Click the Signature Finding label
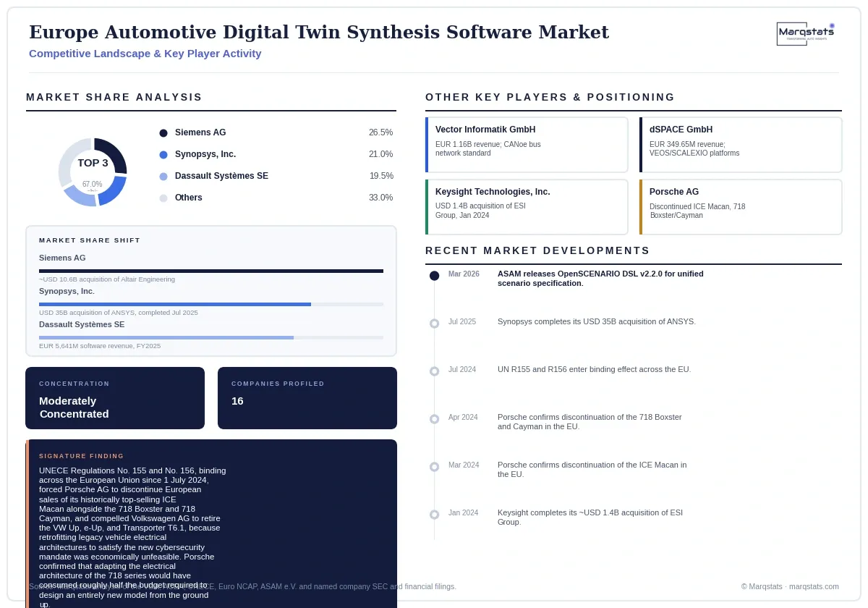868x608 pixels. tap(82, 456)
